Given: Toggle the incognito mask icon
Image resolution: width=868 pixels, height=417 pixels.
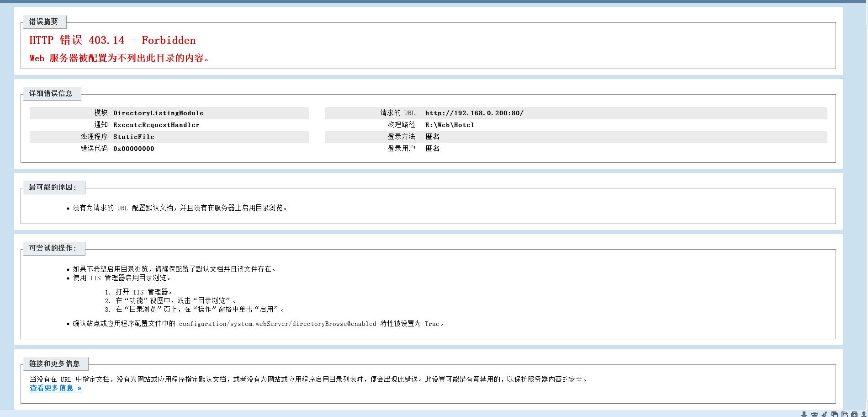Looking at the screenshot, I should (x=814, y=415).
